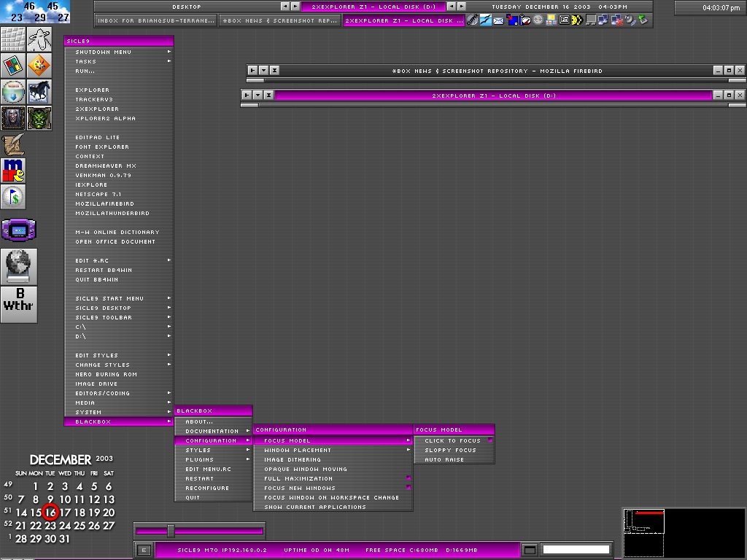Open the green orc face icon
The image size is (747, 560).
(39, 117)
